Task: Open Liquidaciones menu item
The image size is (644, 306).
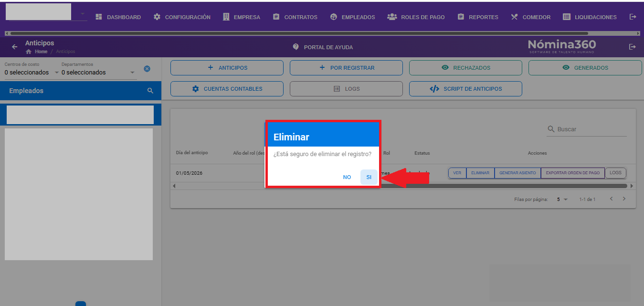Action: click(x=590, y=17)
